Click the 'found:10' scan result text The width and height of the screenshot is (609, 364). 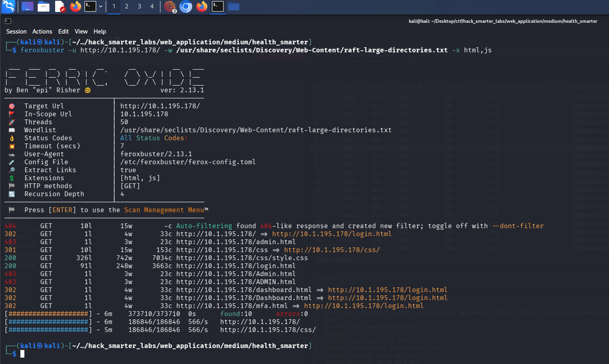point(236,314)
